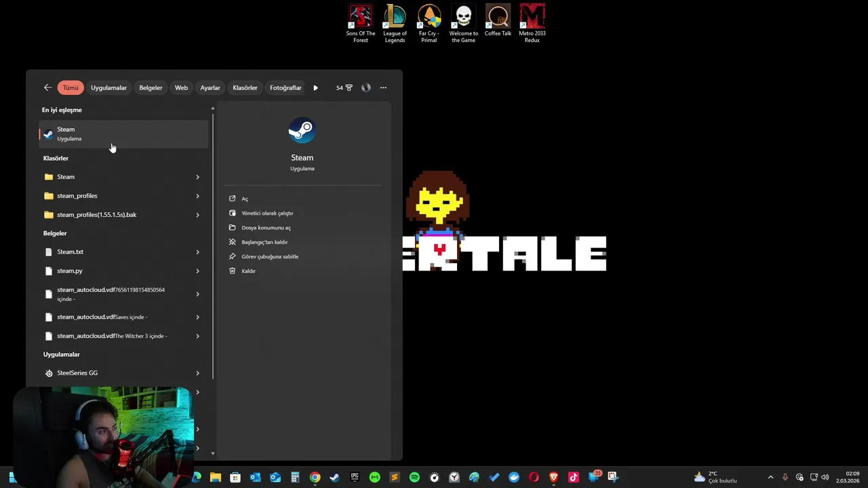Open the steam.py document result
Screen dimensions: 868x488
pos(115,271)
